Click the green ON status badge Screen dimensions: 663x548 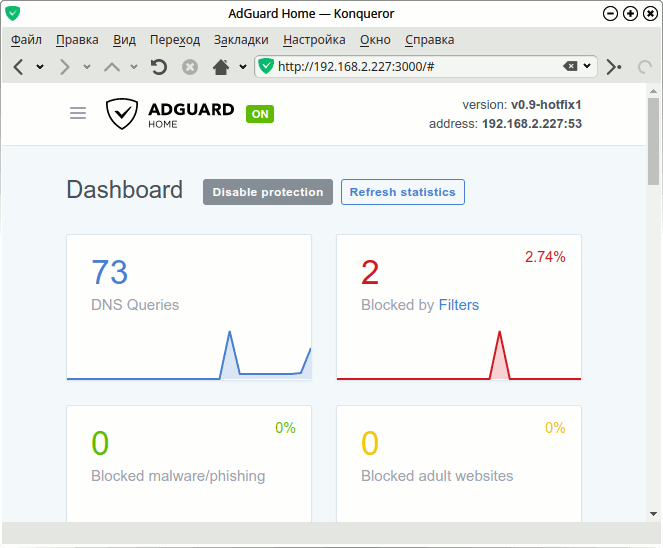click(x=260, y=114)
